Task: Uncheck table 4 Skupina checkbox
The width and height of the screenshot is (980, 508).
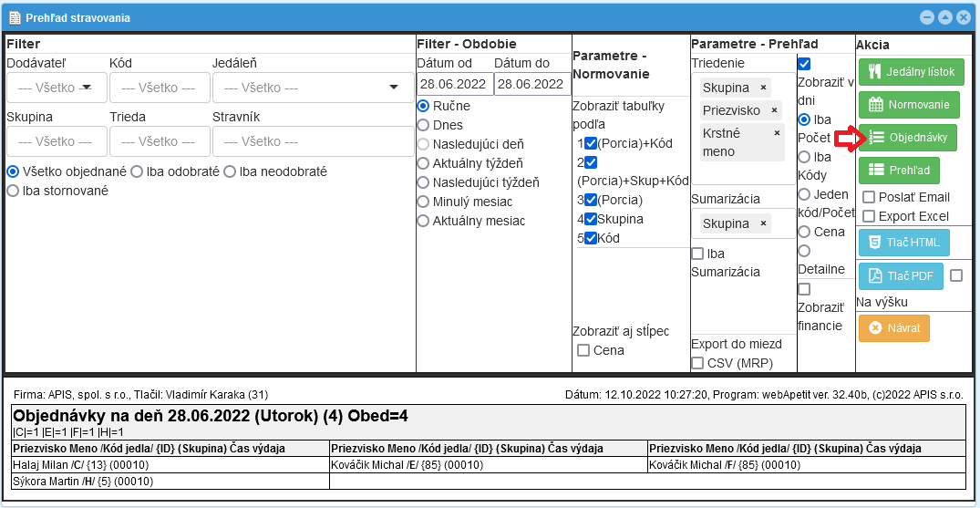Action: pyautogui.click(x=590, y=219)
